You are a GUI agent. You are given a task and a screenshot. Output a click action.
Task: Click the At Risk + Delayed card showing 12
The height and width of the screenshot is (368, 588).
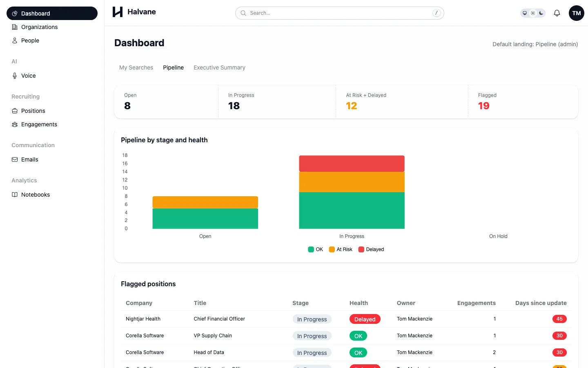[x=402, y=102]
